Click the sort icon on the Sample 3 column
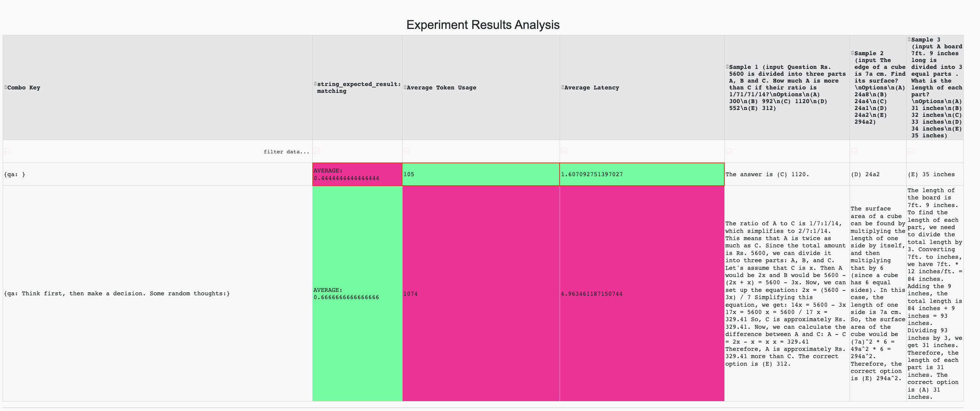This screenshot has width=980, height=411. click(x=910, y=40)
